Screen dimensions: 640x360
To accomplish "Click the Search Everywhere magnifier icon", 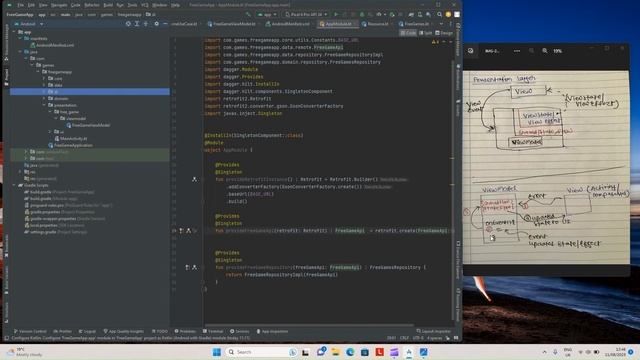I will click(x=439, y=14).
